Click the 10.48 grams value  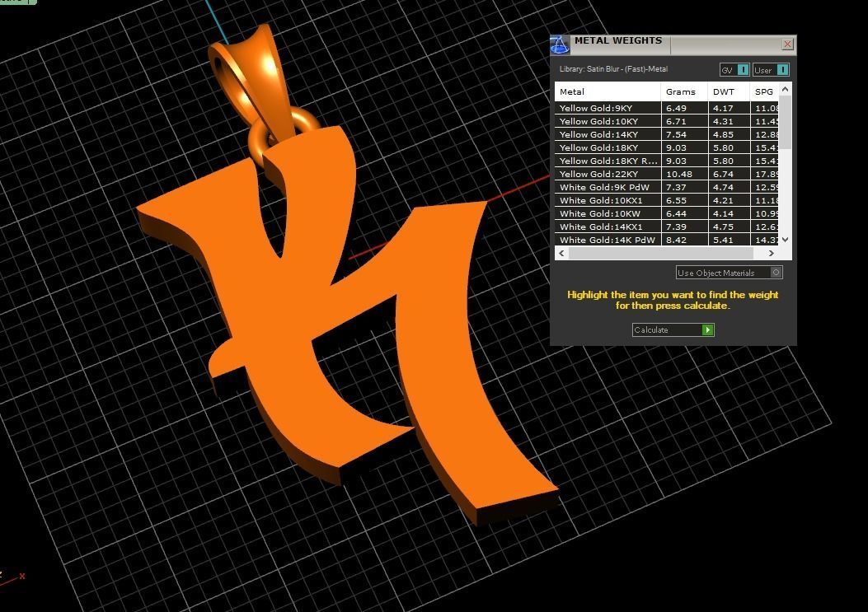pyautogui.click(x=678, y=175)
